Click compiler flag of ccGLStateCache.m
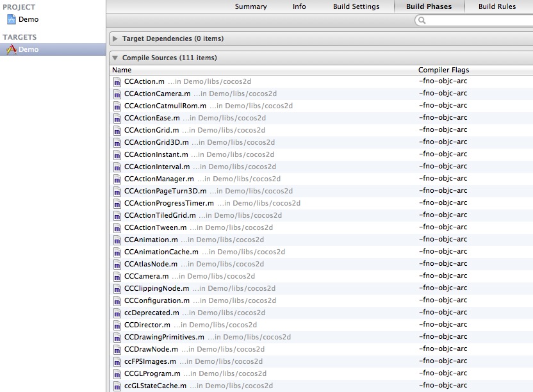The height and width of the screenshot is (392, 533). coord(443,385)
